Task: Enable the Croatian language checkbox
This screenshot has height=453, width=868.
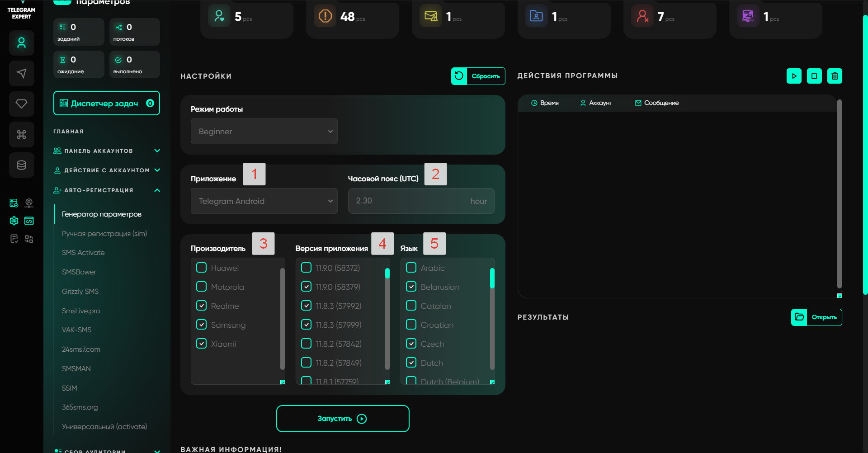Action: click(411, 325)
